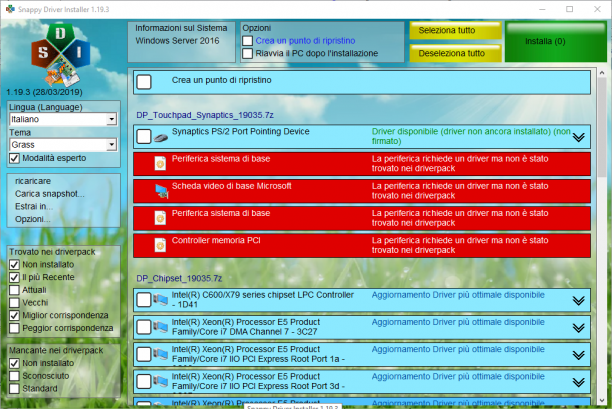This screenshot has height=409, width=612.
Task: Click the Root Port 1a device icon
Action: pyautogui.click(x=160, y=354)
